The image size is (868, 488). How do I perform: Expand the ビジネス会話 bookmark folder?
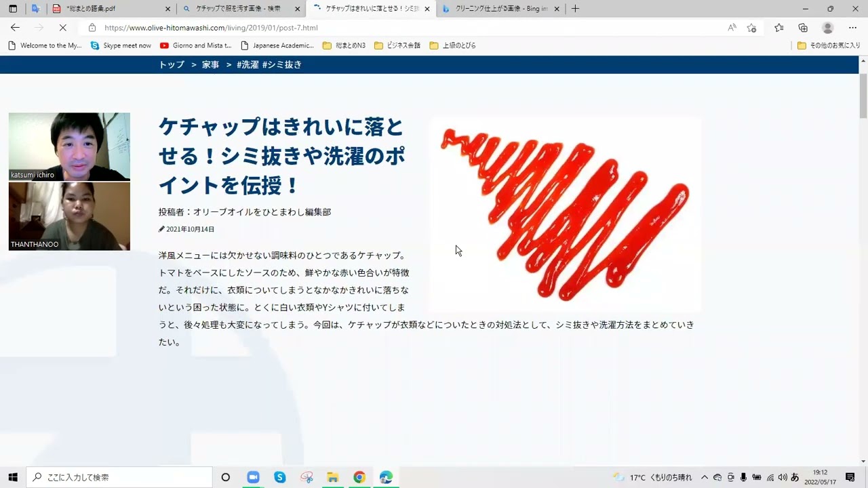(397, 45)
